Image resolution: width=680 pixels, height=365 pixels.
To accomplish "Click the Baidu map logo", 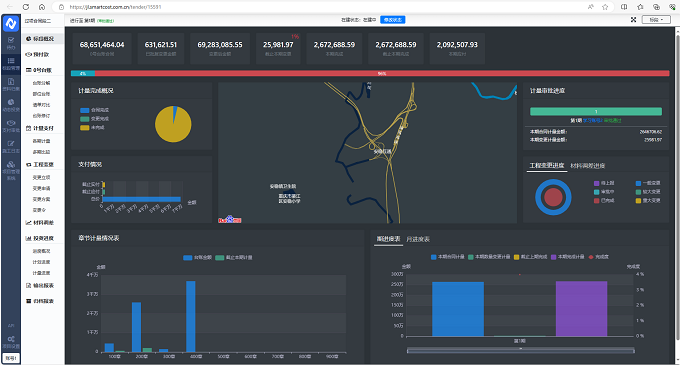I will pyautogui.click(x=230, y=219).
